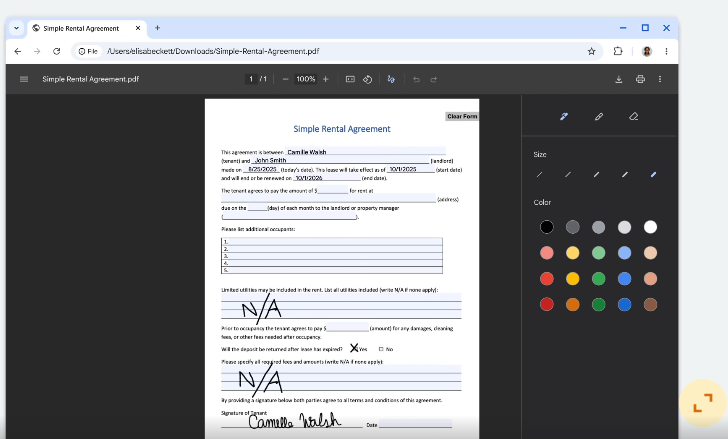Switch to Simple Rental Agreement tab
The width and height of the screenshot is (728, 439).
click(x=87, y=28)
